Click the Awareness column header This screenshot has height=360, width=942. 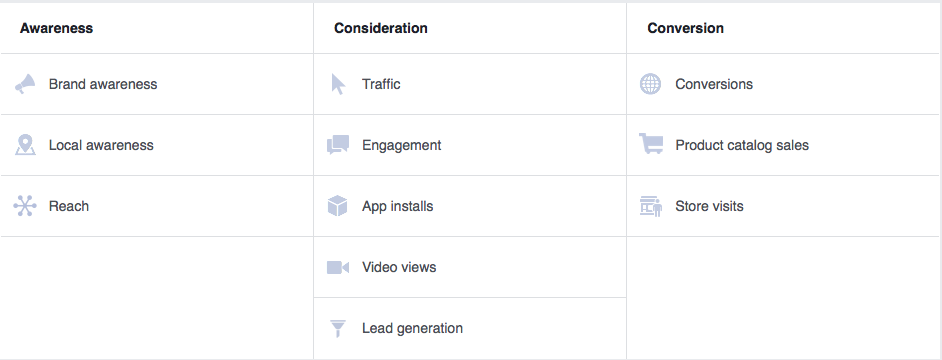click(x=56, y=28)
